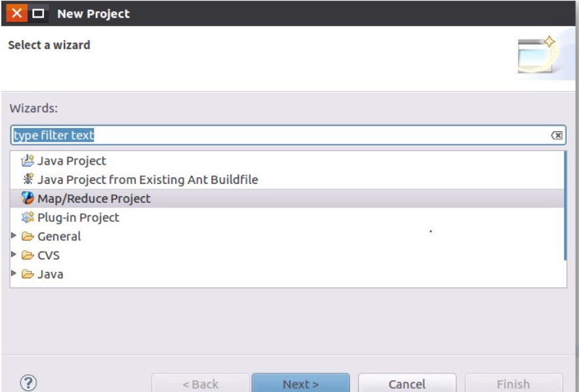Click the Ant Buildfile project icon

(27, 179)
